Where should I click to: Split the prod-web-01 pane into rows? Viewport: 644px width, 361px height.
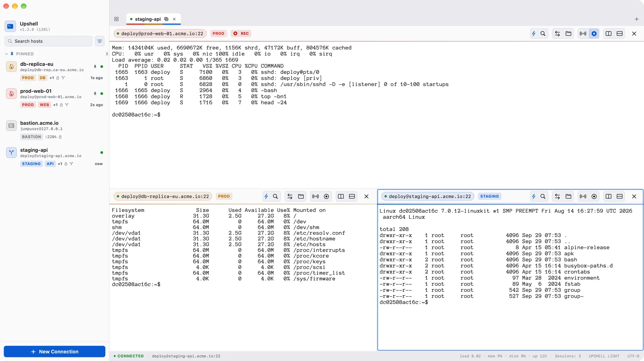click(x=620, y=34)
